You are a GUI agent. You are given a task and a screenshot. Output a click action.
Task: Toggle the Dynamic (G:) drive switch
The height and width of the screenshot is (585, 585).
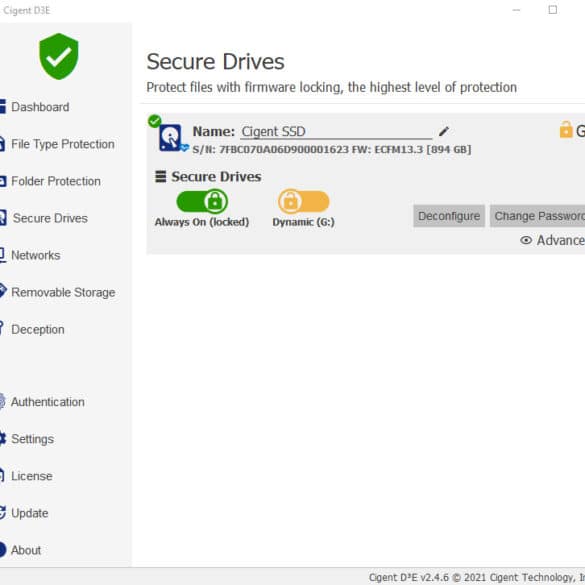(304, 201)
